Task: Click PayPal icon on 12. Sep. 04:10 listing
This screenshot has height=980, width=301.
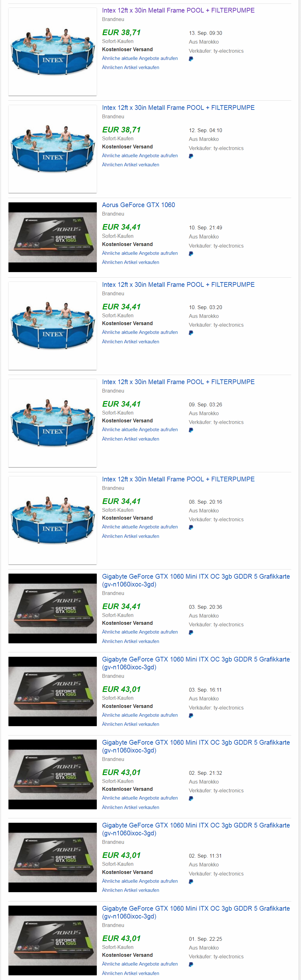Action: [191, 156]
